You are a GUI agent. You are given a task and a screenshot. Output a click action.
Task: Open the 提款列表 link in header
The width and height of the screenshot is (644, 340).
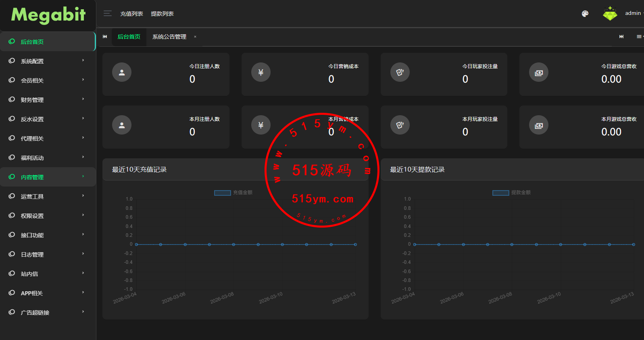tap(162, 14)
